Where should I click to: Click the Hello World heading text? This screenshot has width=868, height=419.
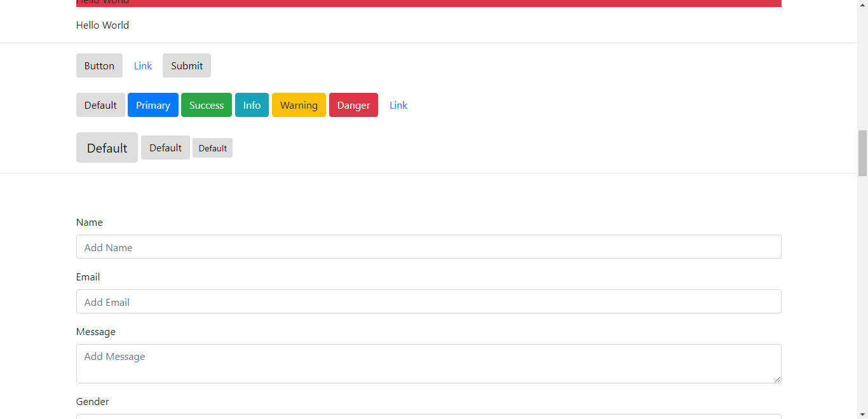[x=102, y=25]
